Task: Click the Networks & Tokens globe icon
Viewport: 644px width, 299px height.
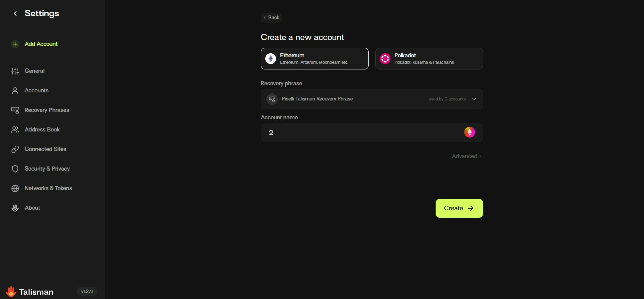Action: [15, 188]
